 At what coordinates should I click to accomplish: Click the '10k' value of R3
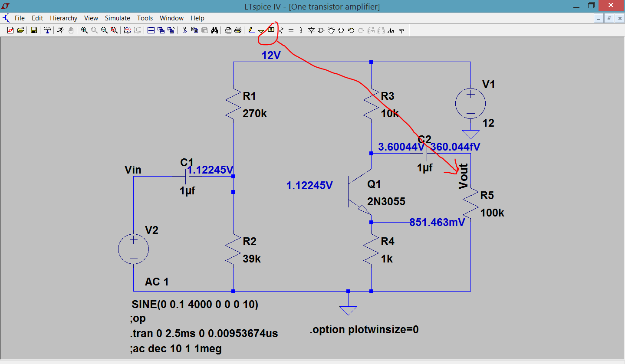coord(389,114)
